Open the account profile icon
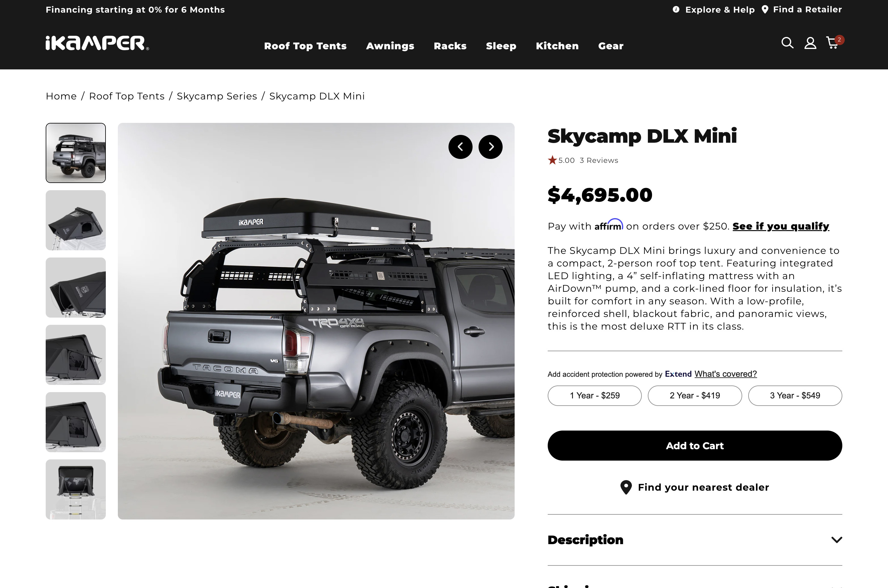 [810, 43]
